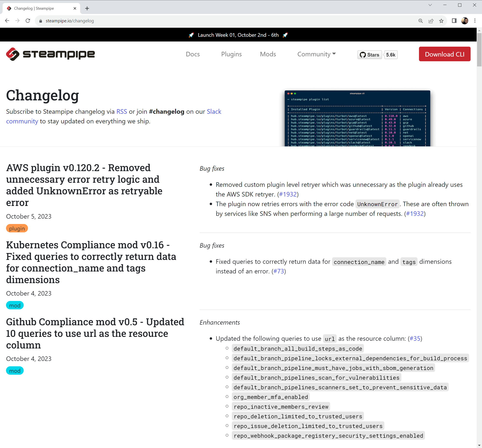Click the lock icon in address bar
This screenshot has height=448, width=482.
(40, 21)
